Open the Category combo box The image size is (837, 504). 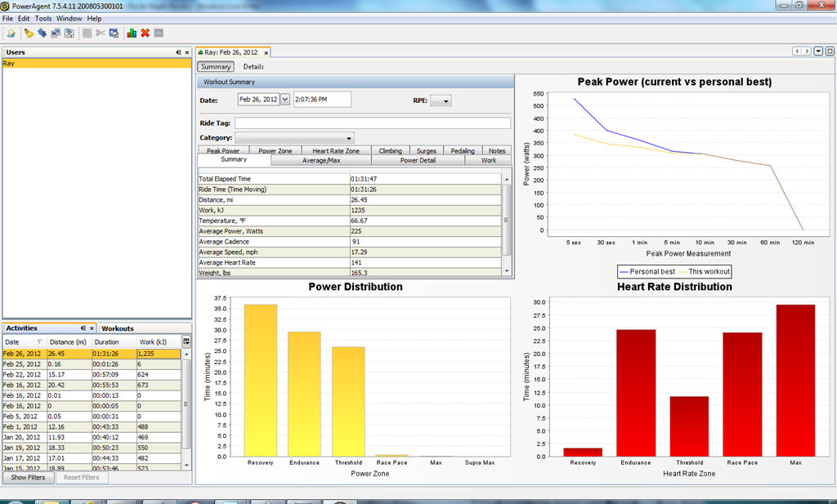[x=294, y=137]
